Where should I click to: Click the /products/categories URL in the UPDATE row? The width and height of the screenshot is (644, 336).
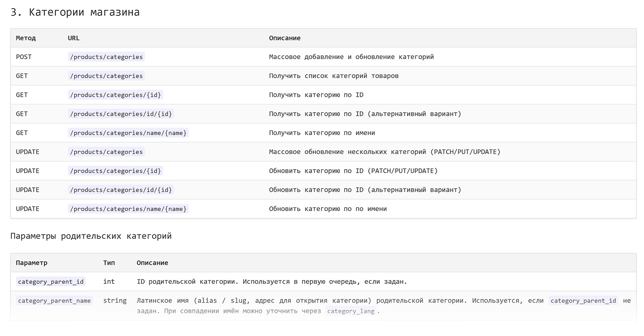pyautogui.click(x=106, y=152)
